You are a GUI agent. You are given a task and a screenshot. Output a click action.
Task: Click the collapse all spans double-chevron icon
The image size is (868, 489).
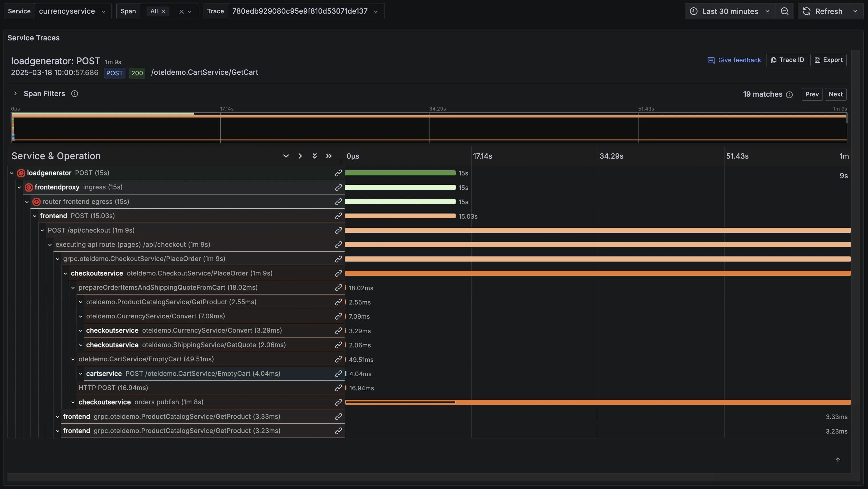click(x=328, y=156)
